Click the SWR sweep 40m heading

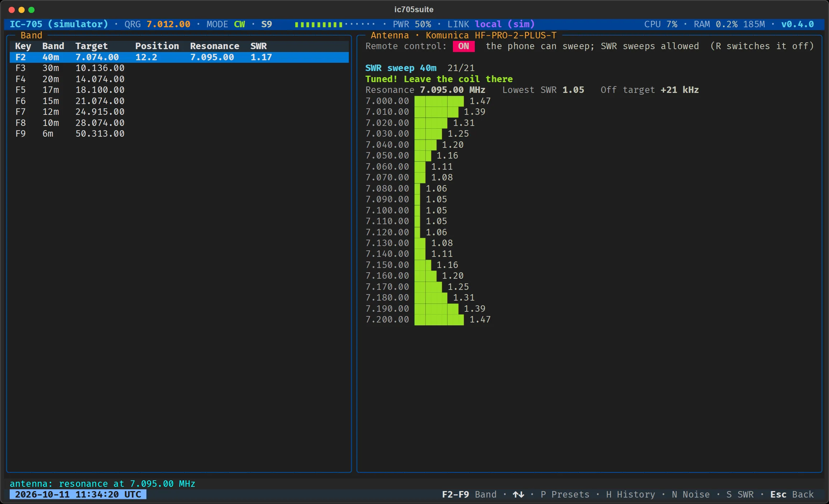[x=401, y=68]
